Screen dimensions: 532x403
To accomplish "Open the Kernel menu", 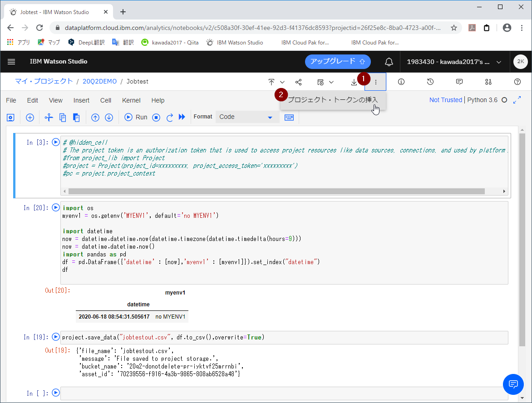I will coord(131,100).
